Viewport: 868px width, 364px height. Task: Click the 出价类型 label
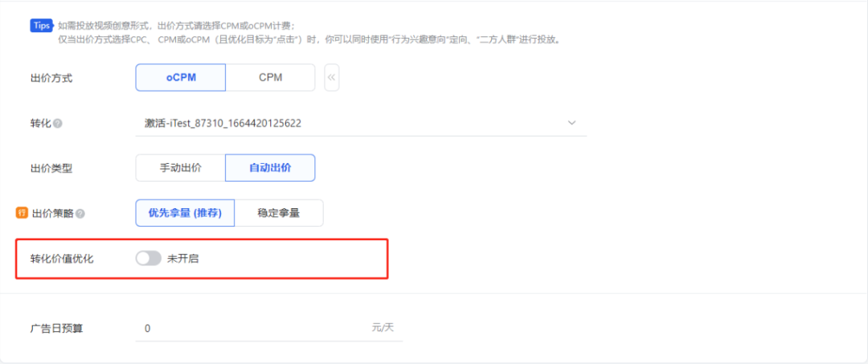(x=51, y=168)
